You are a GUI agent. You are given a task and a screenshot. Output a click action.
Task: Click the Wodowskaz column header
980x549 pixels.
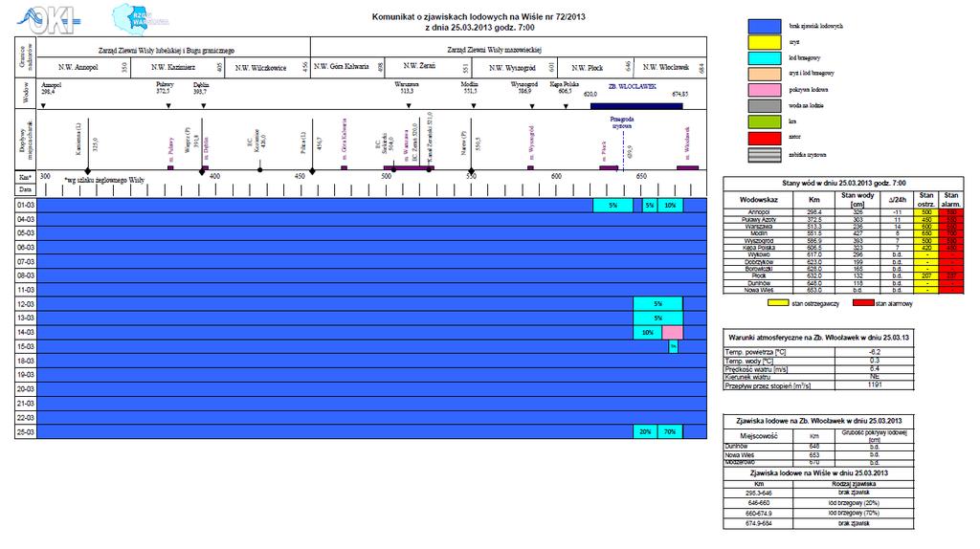(758, 199)
